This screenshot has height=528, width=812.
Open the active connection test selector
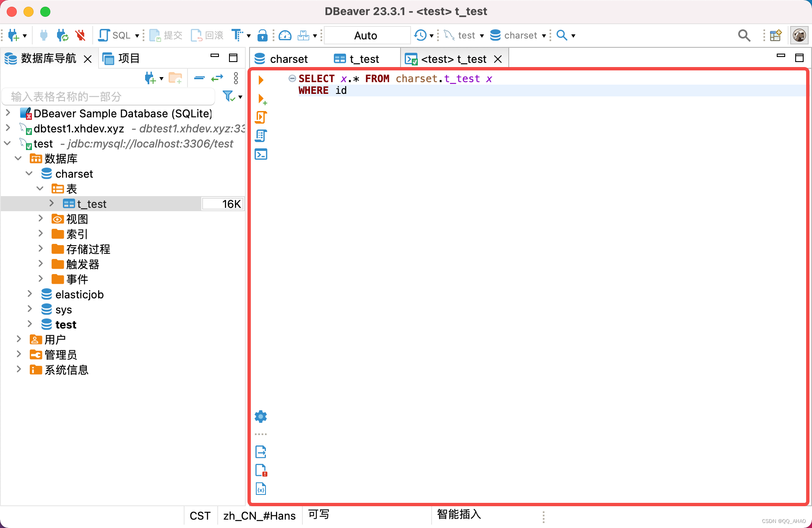point(464,36)
